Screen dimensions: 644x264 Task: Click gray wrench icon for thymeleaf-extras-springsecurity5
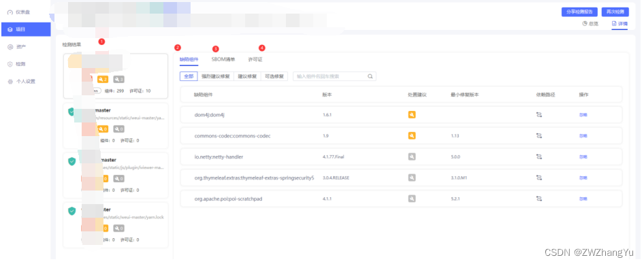click(x=412, y=178)
